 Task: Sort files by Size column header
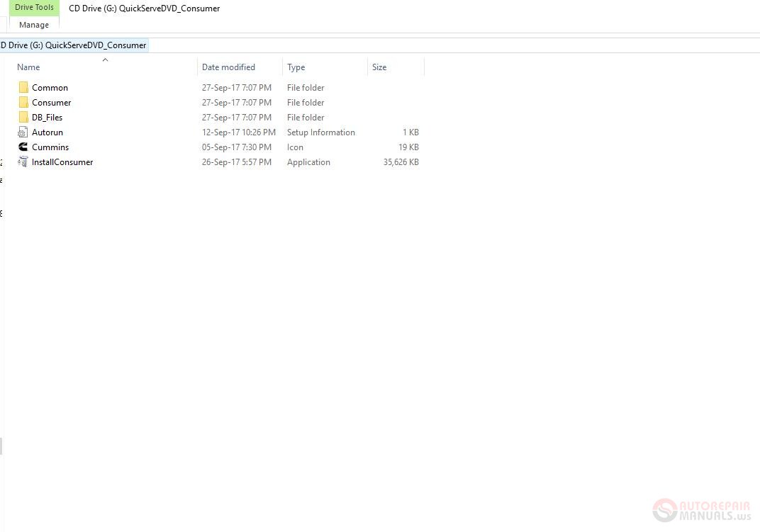pyautogui.click(x=379, y=67)
